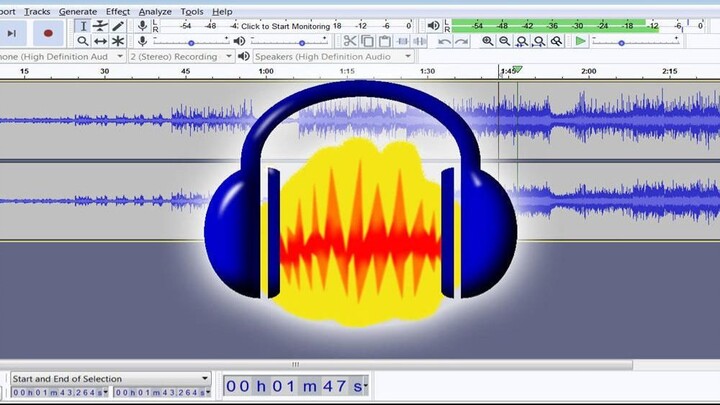
Task: Adjust the playback volume slider knob
Action: click(302, 43)
